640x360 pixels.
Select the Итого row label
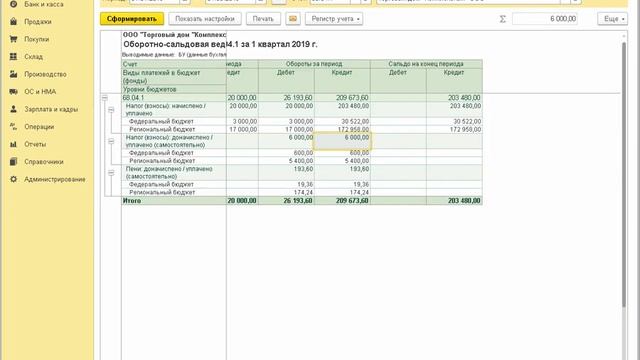click(174, 201)
